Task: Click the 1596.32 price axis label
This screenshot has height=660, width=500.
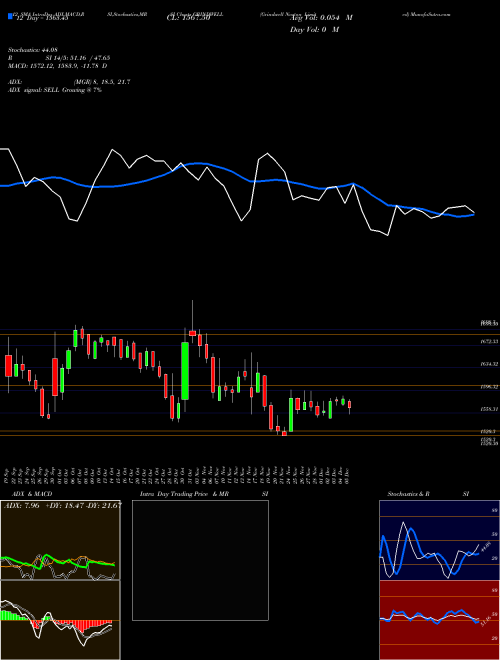Action: pyautogui.click(x=489, y=386)
